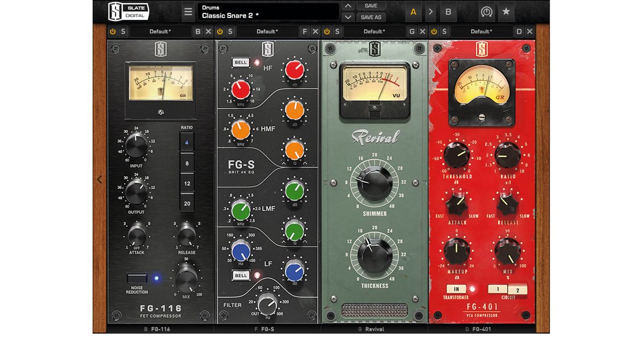Open the Default preset menu for FG-116
Viewport: 644px width, 362px height.
pyautogui.click(x=161, y=31)
